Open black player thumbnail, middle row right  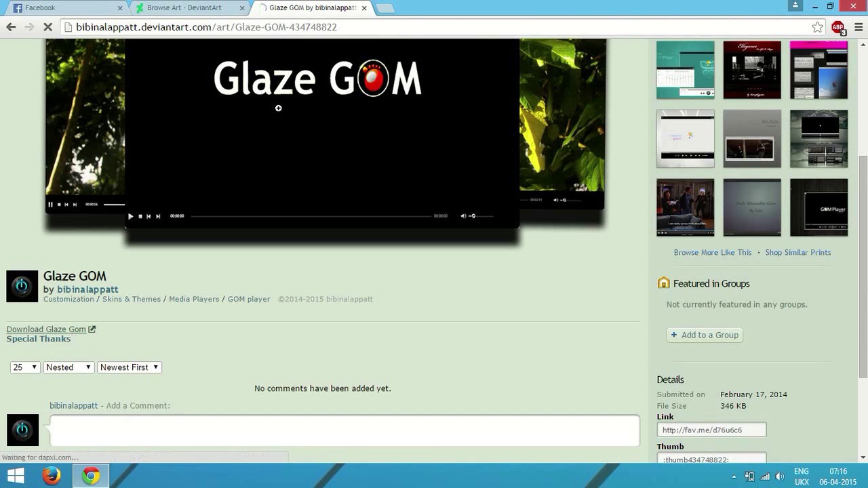818,139
